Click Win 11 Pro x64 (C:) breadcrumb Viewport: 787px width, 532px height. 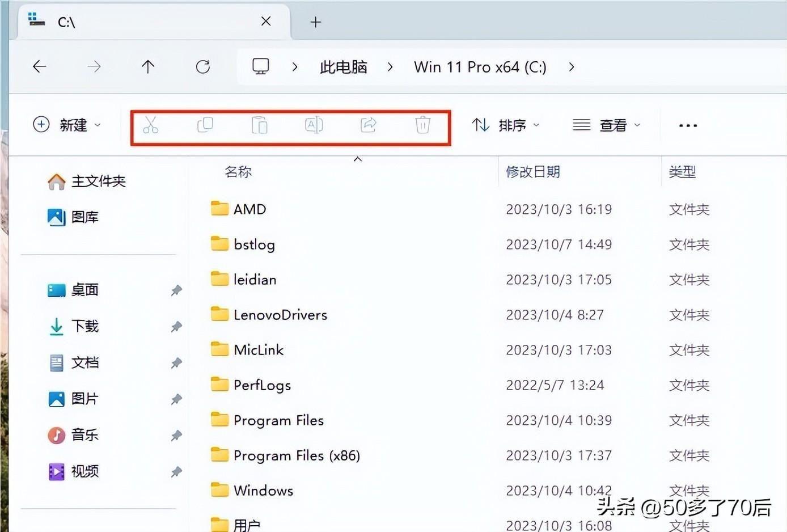[480, 67]
